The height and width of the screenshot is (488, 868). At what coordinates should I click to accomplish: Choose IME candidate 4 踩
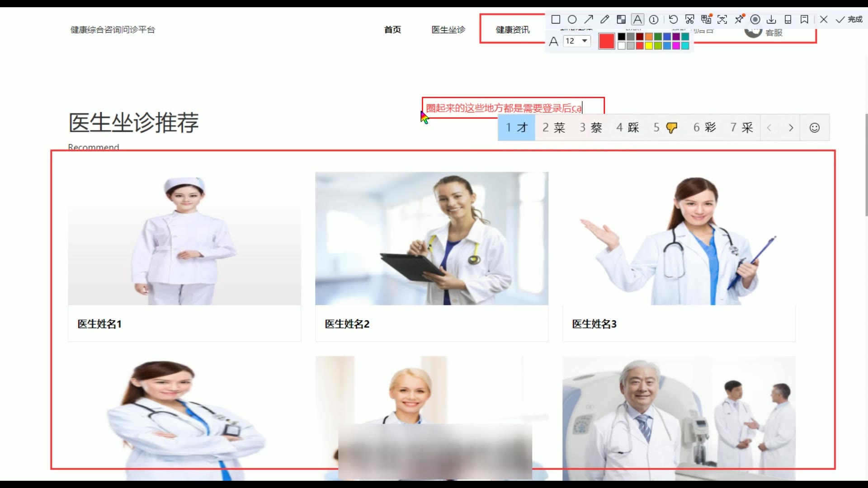point(628,128)
